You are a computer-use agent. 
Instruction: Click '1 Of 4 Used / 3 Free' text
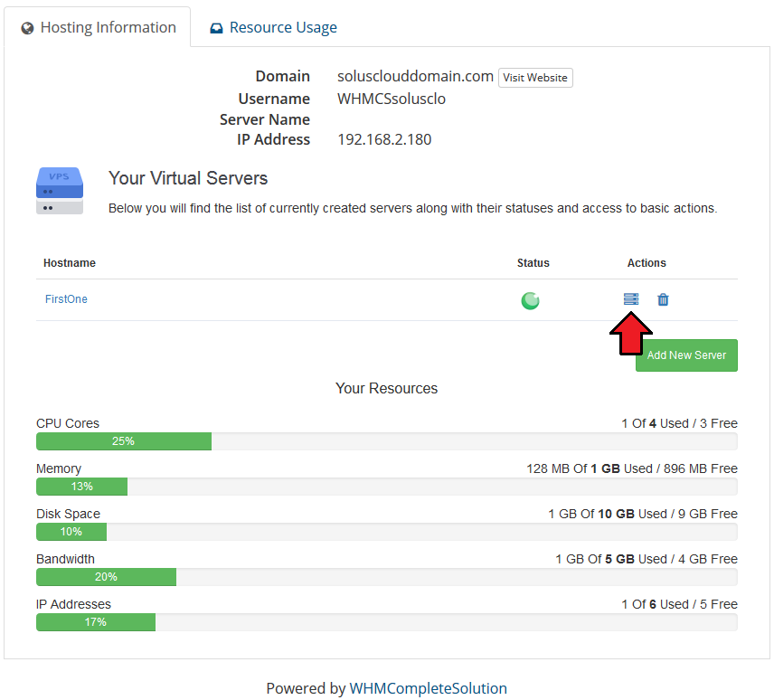(x=679, y=423)
